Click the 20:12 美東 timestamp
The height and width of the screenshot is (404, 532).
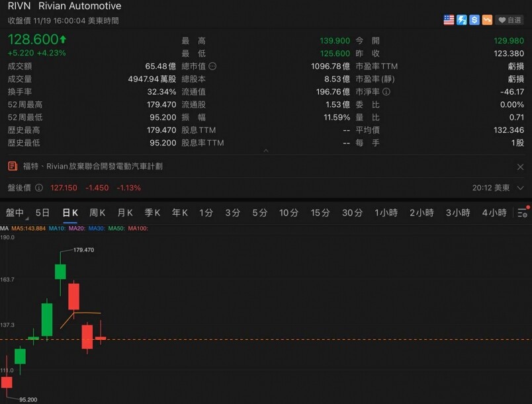[x=491, y=188]
